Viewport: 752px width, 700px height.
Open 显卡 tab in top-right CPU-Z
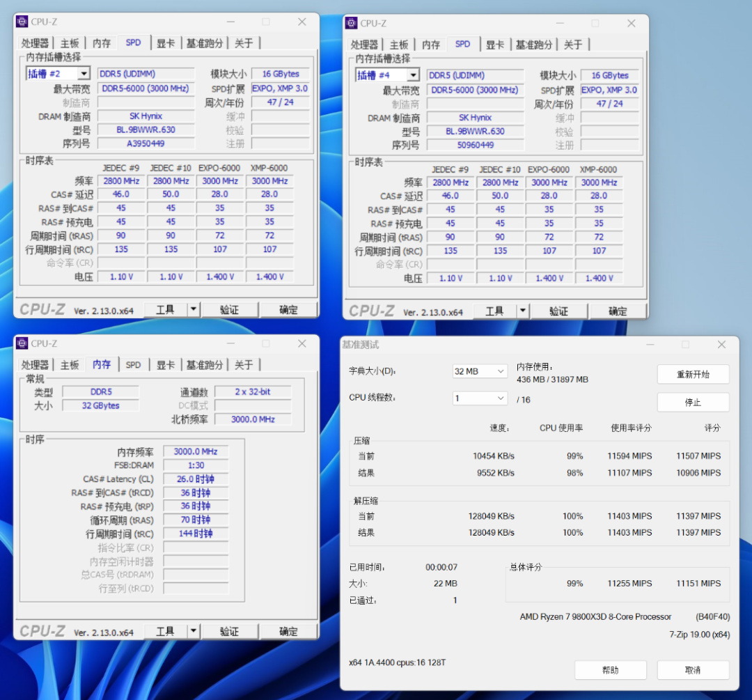[x=495, y=45]
